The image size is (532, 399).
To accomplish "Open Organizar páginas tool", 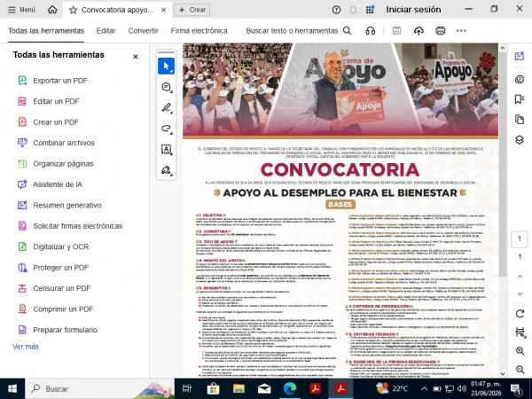I will tap(55, 164).
